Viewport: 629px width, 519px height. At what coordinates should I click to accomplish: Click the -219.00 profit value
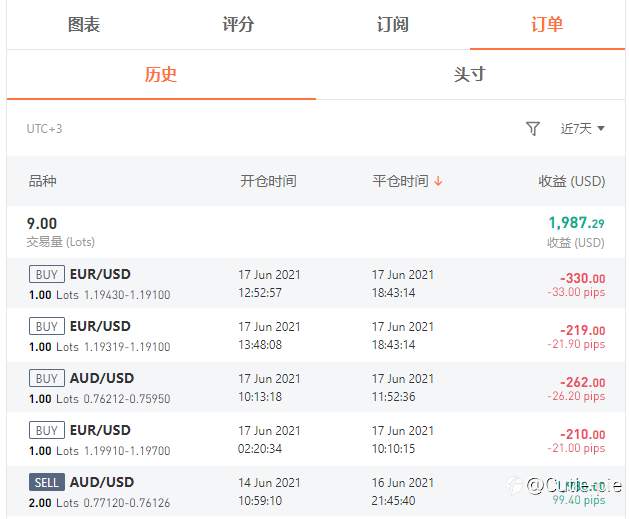583,330
